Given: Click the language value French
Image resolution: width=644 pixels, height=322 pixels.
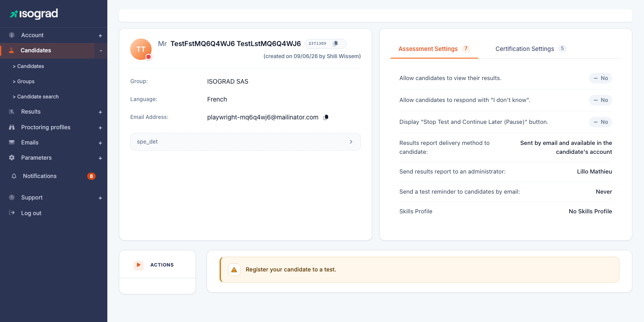Looking at the screenshot, I should coord(217,99).
